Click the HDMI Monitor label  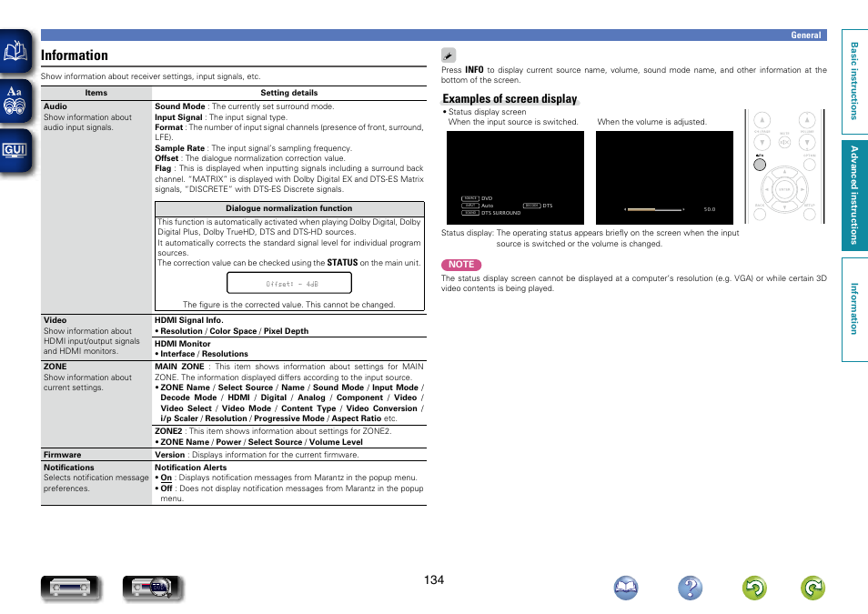183,343
